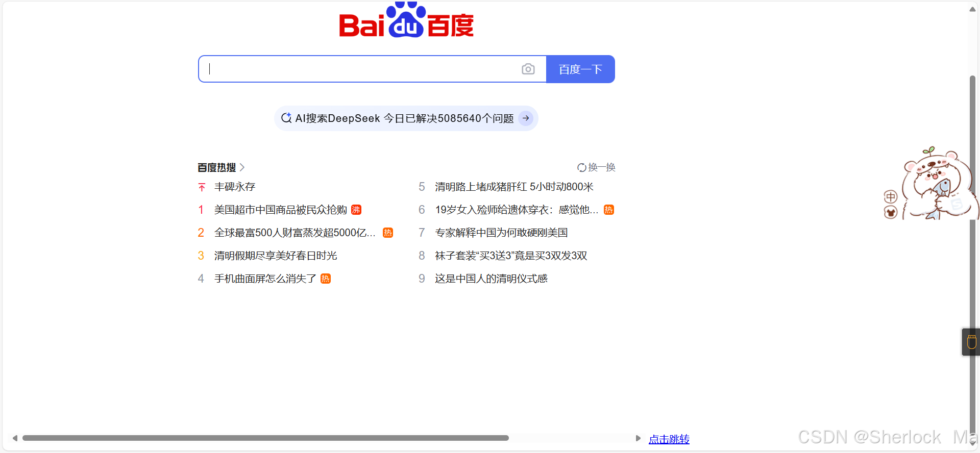980x453 pixels.
Task: Click the Baidu logo
Action: coord(407,20)
